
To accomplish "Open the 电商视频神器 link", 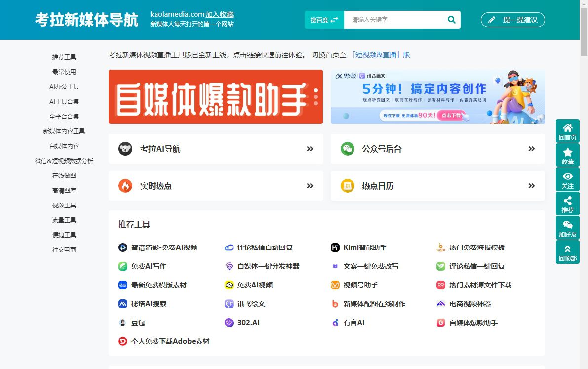I will tap(470, 304).
